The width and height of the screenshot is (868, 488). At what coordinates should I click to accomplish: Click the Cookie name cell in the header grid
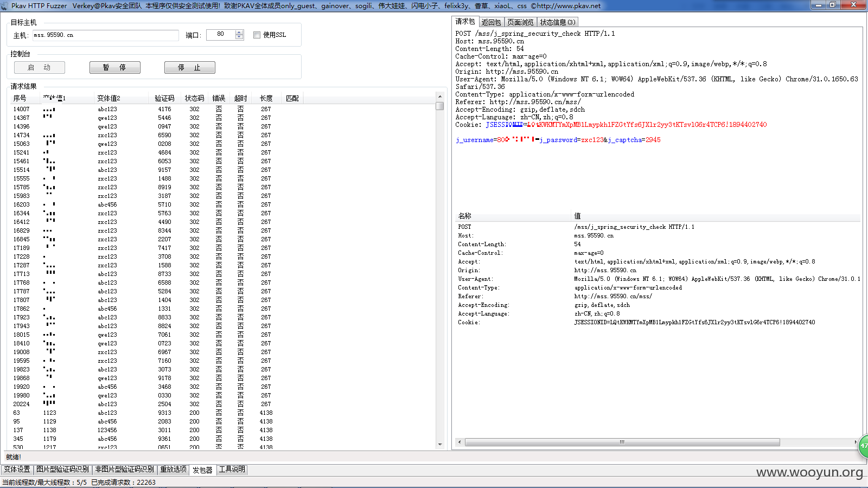pyautogui.click(x=469, y=322)
